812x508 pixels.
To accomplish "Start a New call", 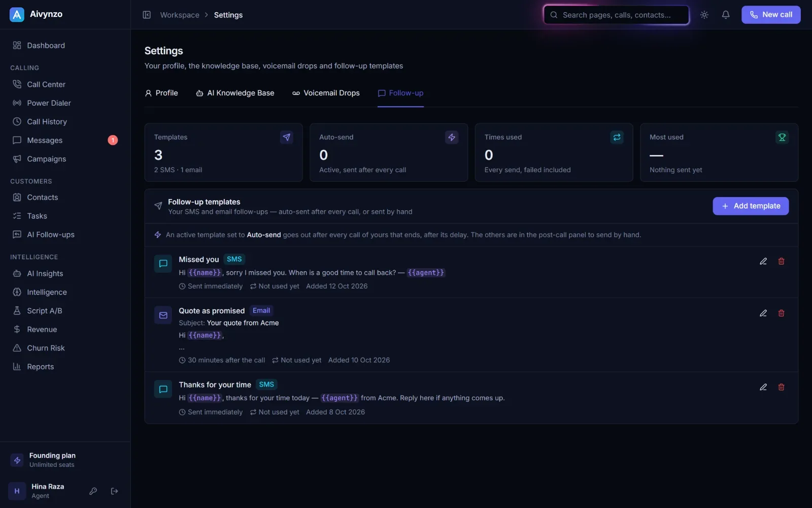I will [771, 15].
